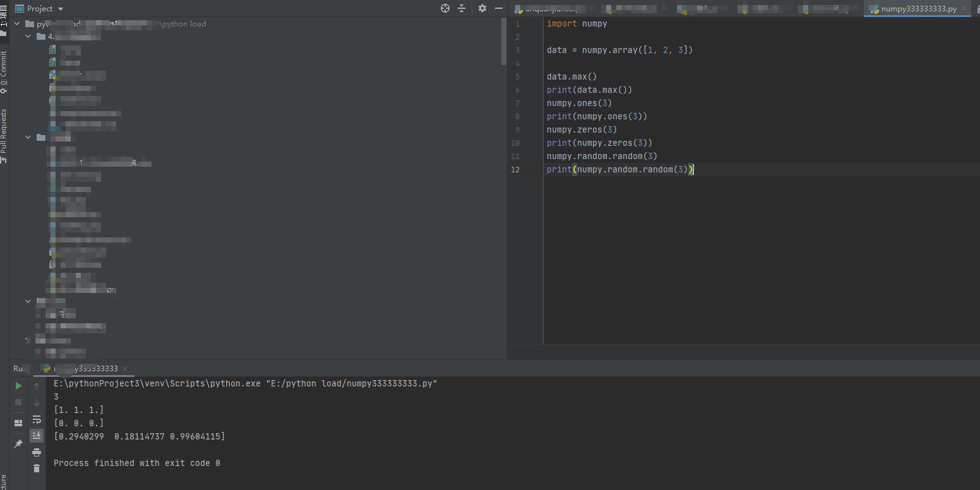Click the Up the Stack Trace arrow
This screenshot has height=490, width=980.
37,386
